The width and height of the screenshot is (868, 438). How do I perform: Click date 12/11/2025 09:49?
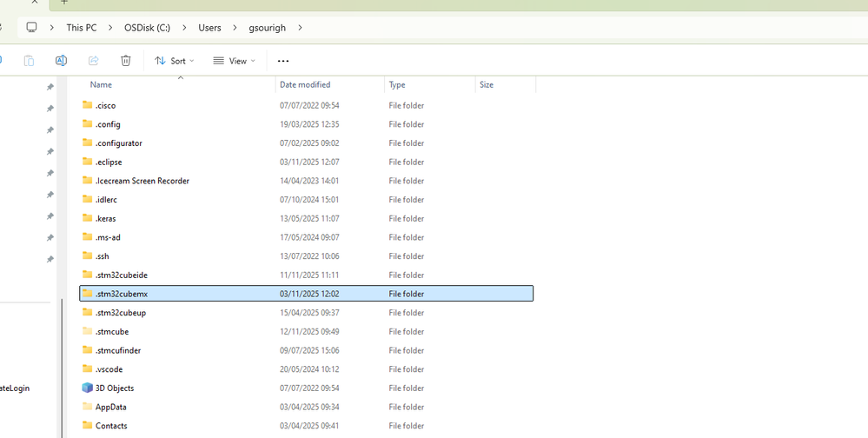pos(309,331)
